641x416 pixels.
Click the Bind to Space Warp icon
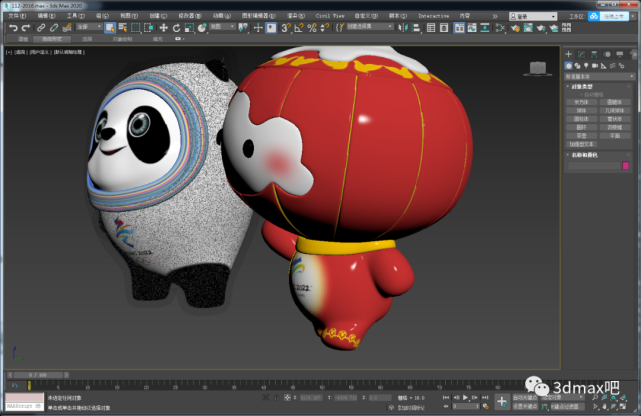(x=67, y=28)
